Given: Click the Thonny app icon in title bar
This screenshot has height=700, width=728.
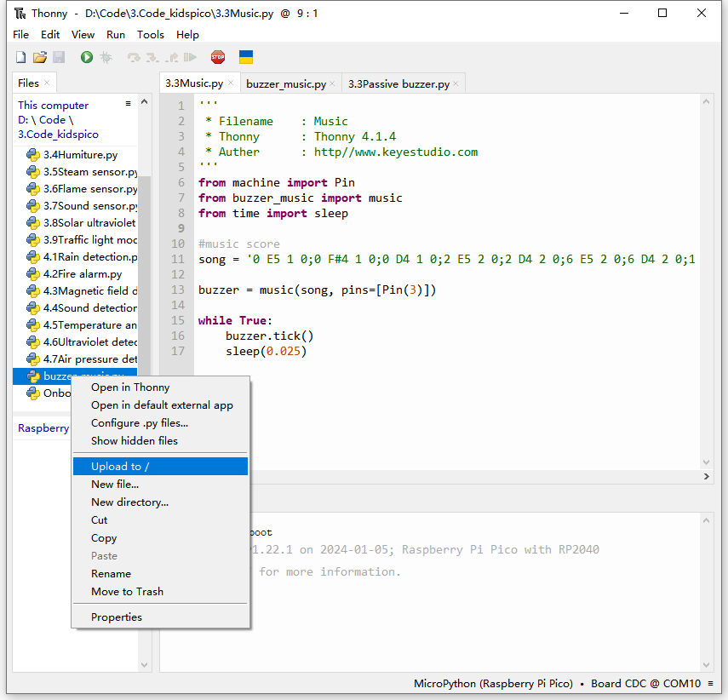Looking at the screenshot, I should coord(20,14).
